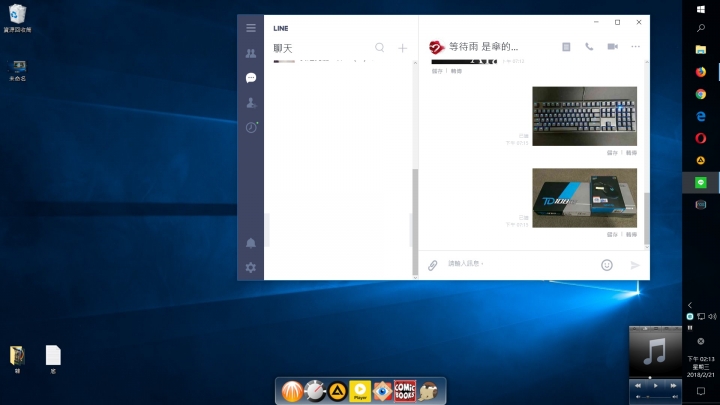Expand hidden system tray icons

(x=690, y=305)
